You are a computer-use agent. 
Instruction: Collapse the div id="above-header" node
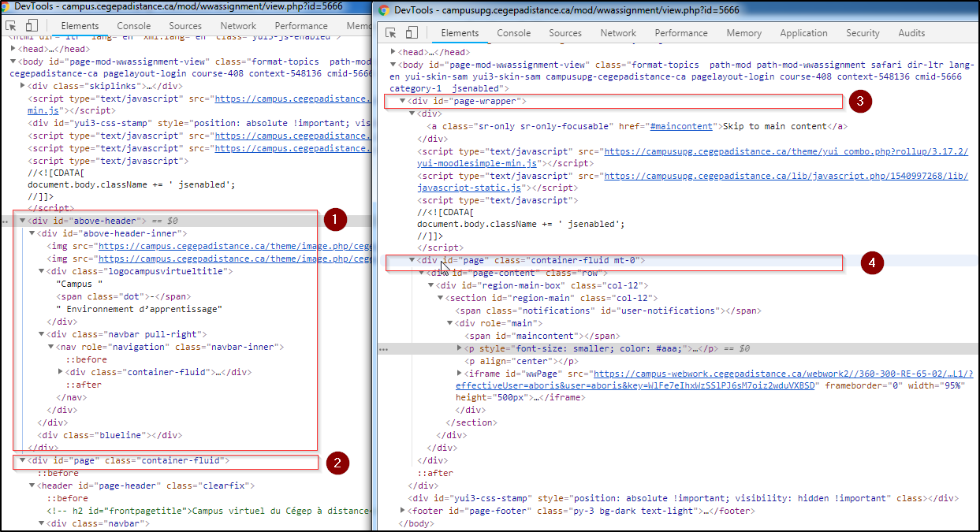23,221
